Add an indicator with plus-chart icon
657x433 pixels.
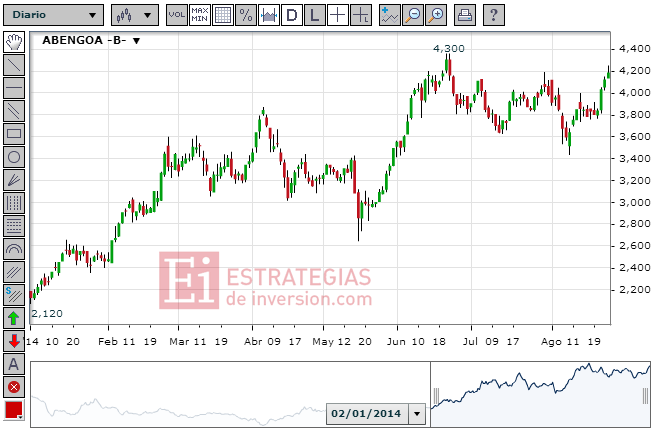tap(390, 15)
